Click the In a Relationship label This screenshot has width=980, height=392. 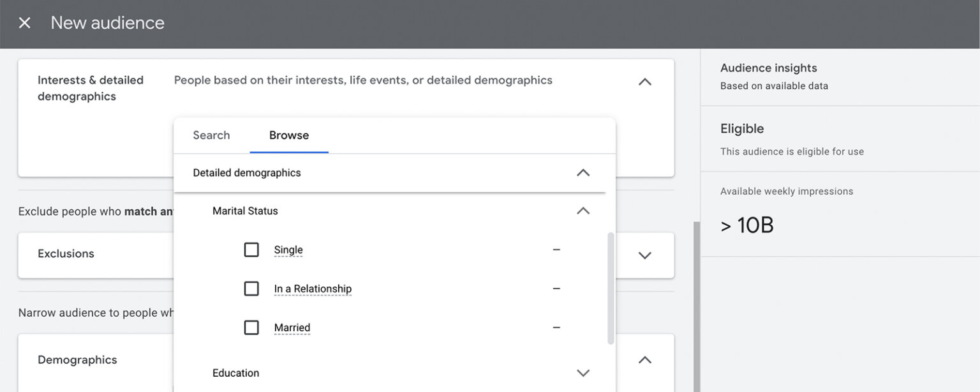pyautogui.click(x=313, y=289)
